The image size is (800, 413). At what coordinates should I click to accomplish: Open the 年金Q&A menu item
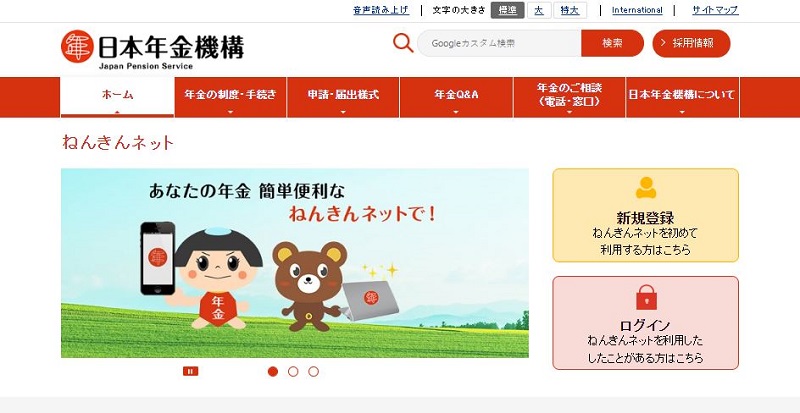coord(456,98)
